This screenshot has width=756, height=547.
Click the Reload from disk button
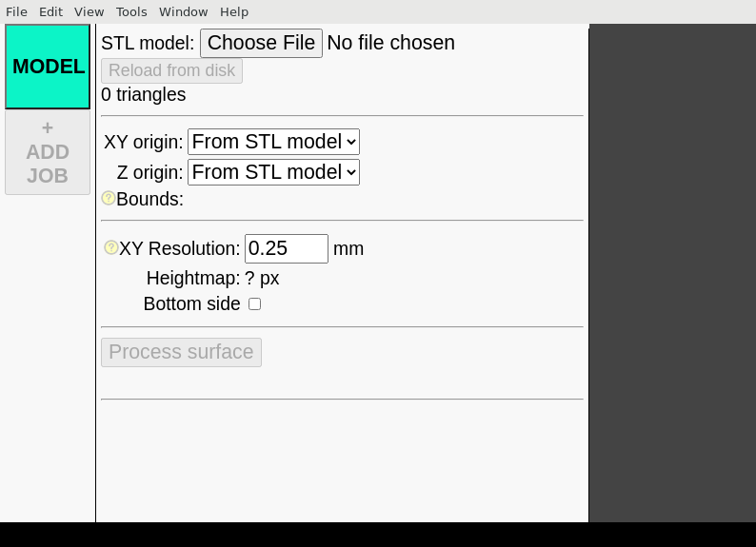171,70
